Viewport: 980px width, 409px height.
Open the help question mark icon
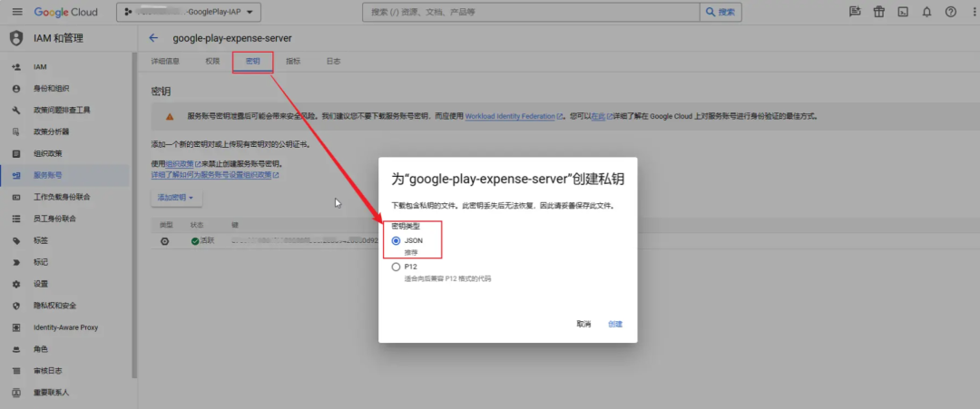tap(951, 12)
